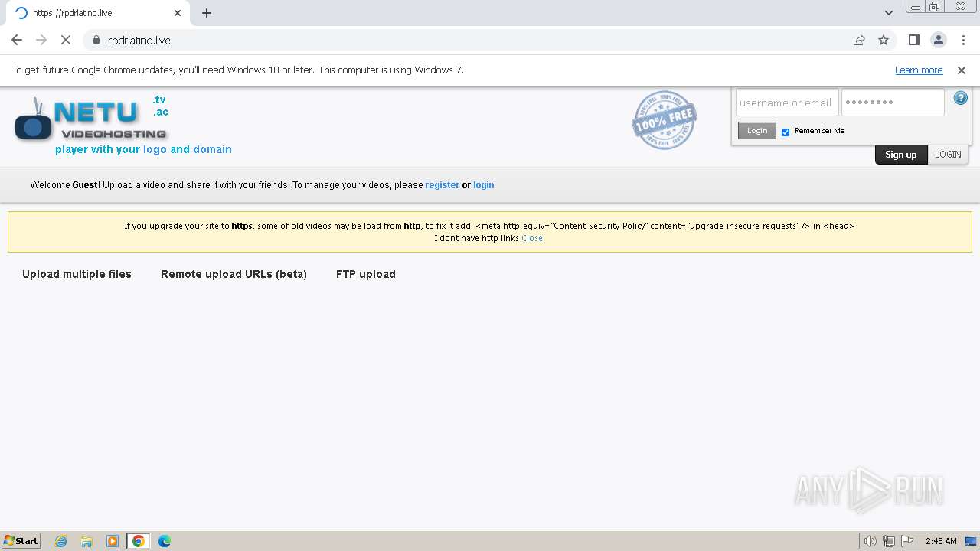Open a new browser tab

point(207,13)
